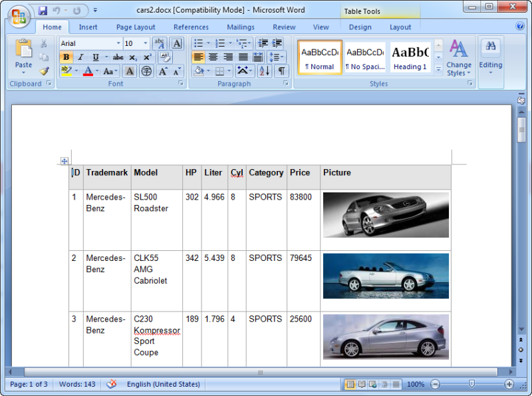The width and height of the screenshot is (532, 396).
Task: Expand the Bullets list dropdown arrow
Action: click(208, 43)
